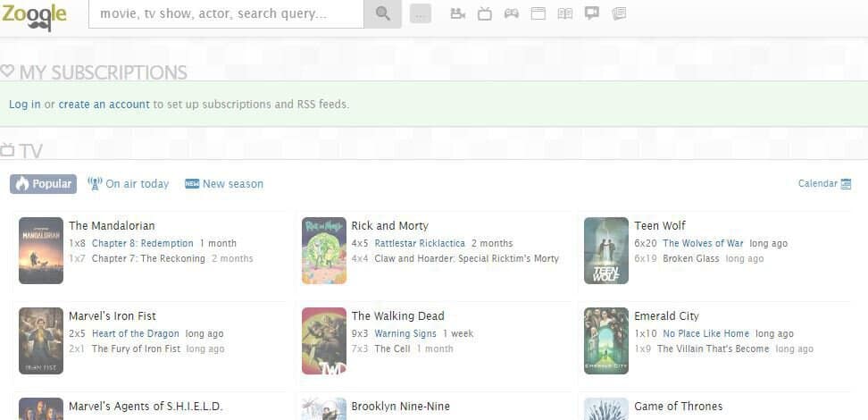Open the Teen Wolf poster thumbnail

[606, 250]
